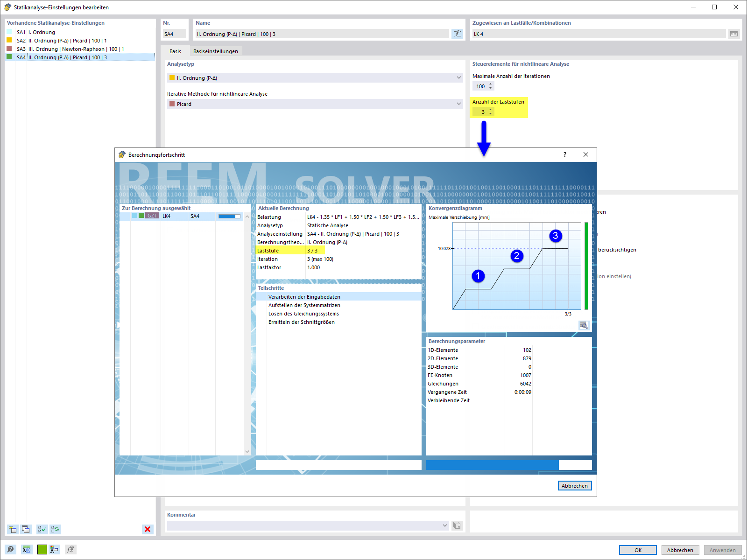The image size is (747, 560).
Task: Decrease Anzahl der Laststufen value
Action: click(x=491, y=114)
